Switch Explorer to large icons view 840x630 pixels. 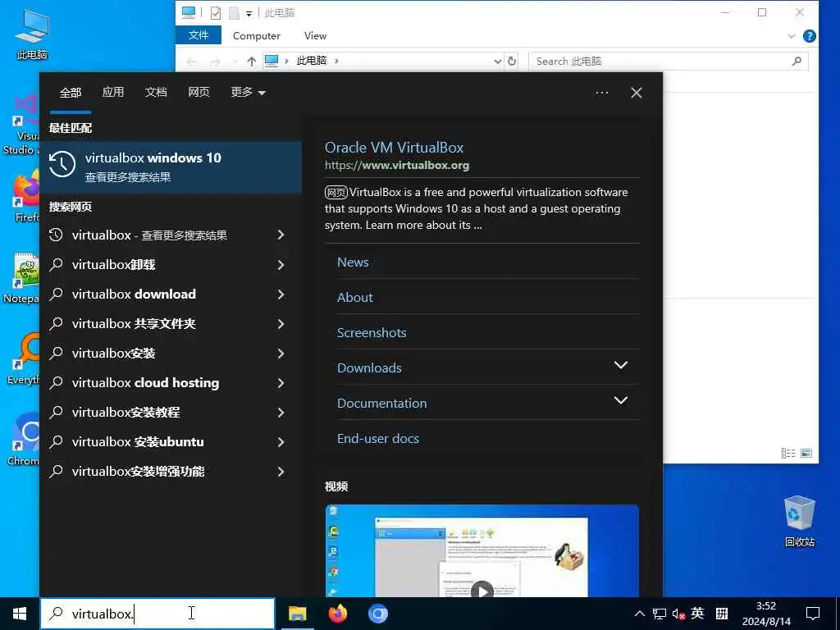[x=806, y=453]
